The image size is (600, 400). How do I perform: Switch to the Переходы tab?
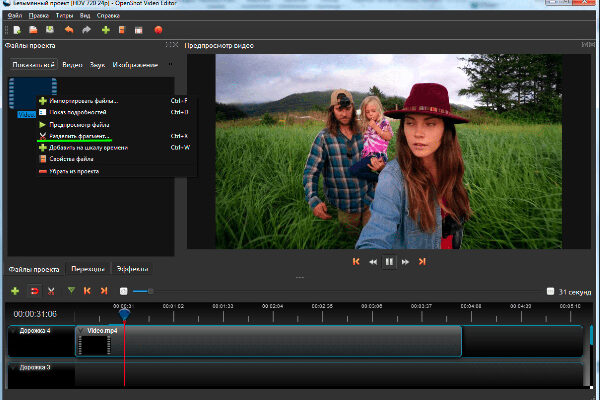point(86,269)
